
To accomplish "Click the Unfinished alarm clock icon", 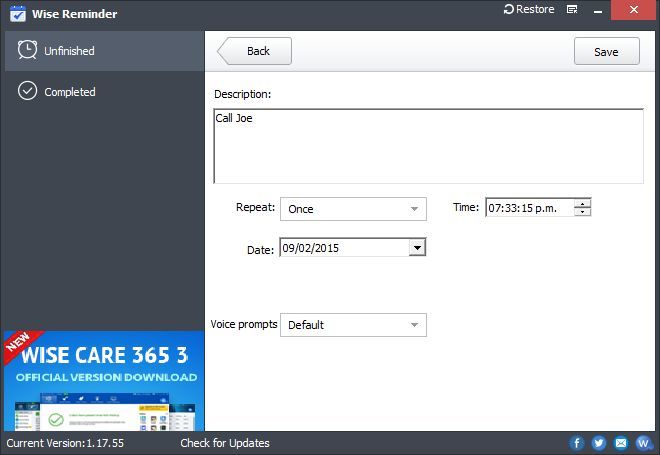I will pyautogui.click(x=27, y=50).
